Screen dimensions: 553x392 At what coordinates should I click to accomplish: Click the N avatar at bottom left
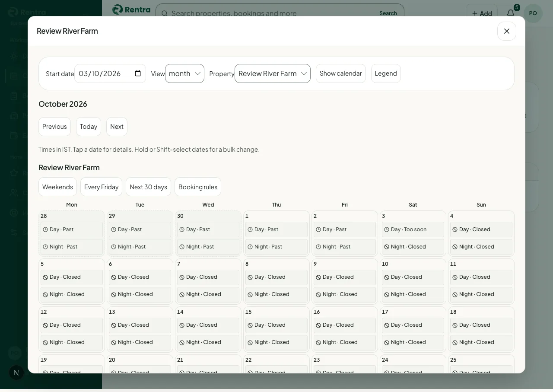pos(16,373)
